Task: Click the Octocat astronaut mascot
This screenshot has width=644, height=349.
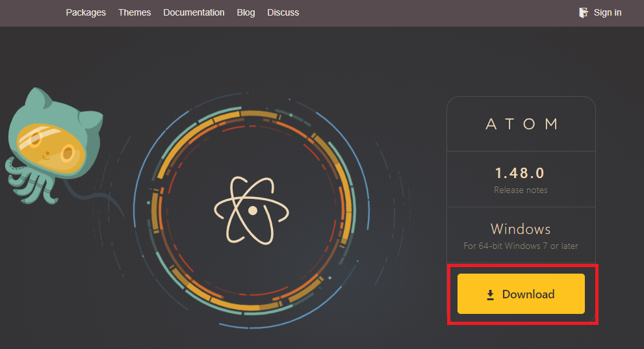Action: [x=55, y=146]
